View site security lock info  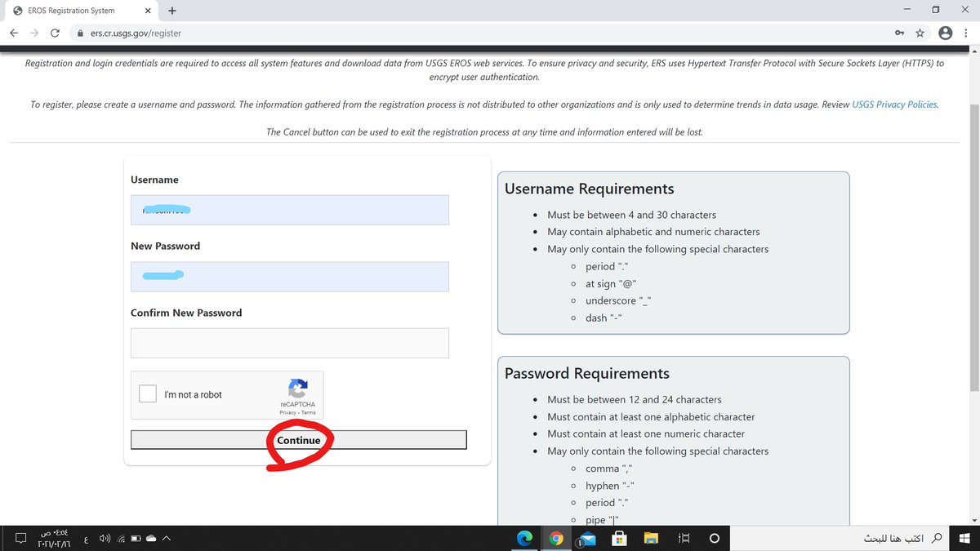pos(80,33)
